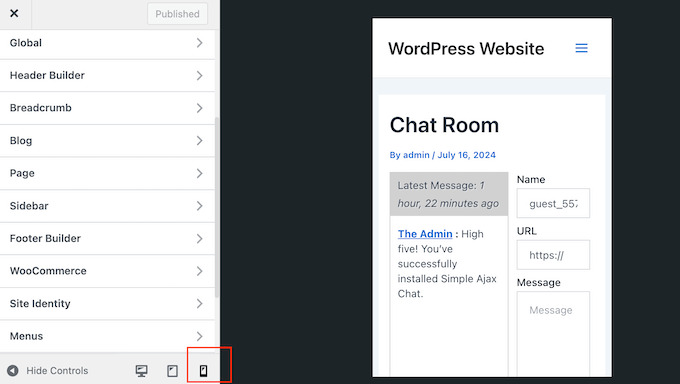Viewport: 680px width, 384px height.
Task: Expand Menus via its chevron
Action: (x=199, y=336)
